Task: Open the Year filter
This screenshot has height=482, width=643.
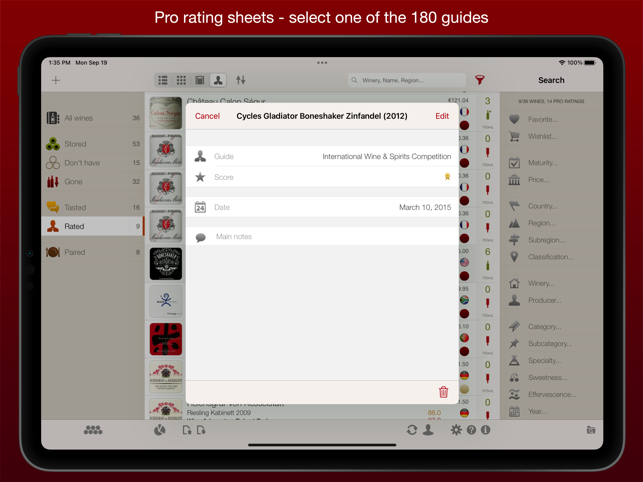Action: point(551,411)
